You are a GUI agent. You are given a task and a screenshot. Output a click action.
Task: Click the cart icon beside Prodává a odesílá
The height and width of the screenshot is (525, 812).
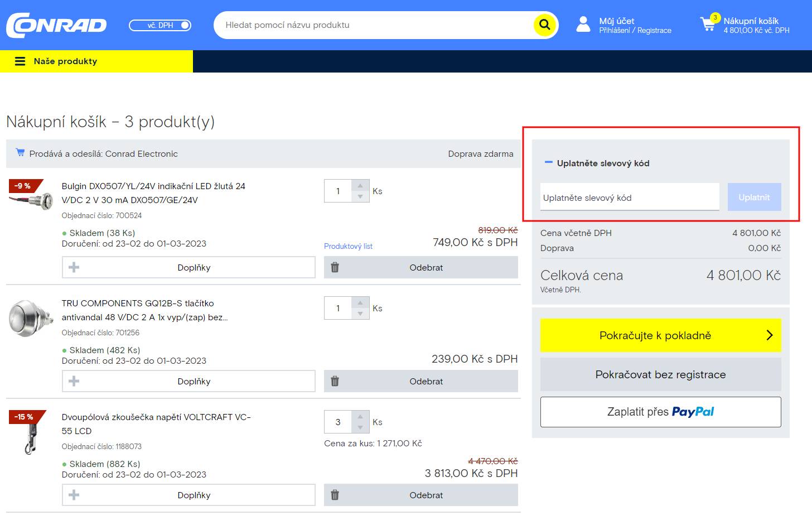(20, 153)
